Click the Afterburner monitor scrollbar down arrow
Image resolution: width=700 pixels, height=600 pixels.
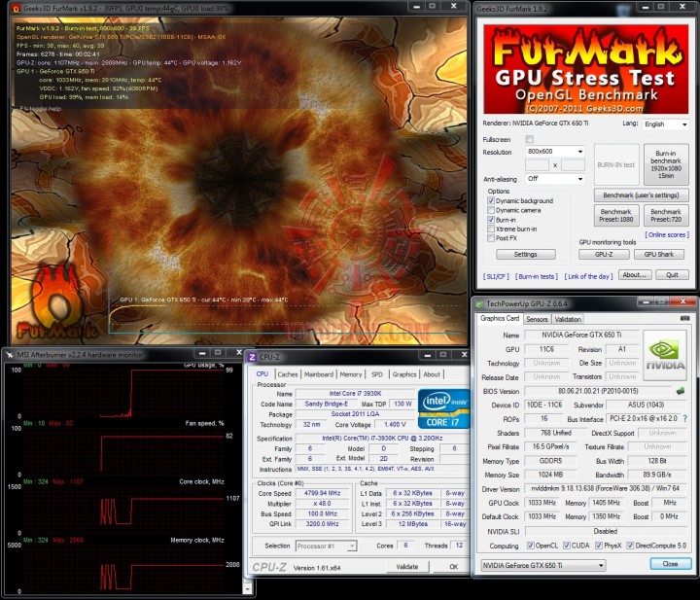248,589
